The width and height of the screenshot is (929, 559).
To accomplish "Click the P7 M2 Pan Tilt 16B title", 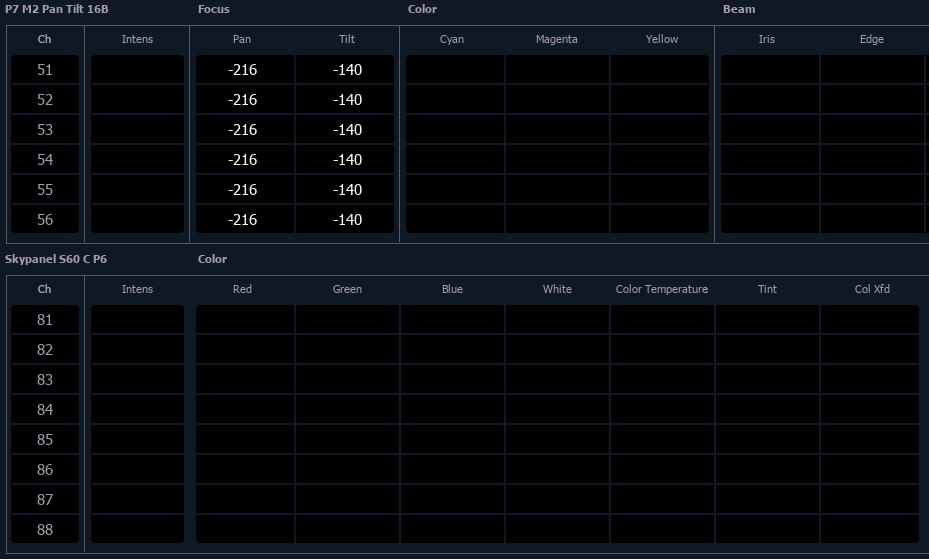I will 56,9.
